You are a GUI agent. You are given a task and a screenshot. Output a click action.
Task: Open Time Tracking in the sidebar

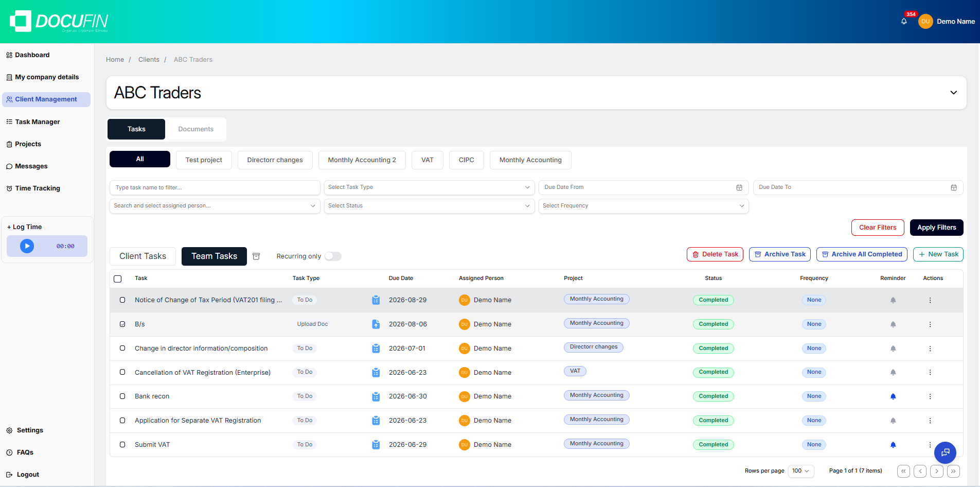(37, 188)
